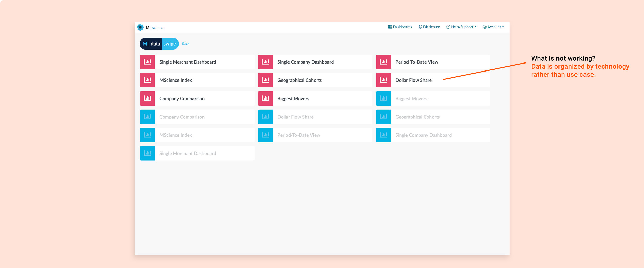Select the faded Single Company Dashboard label
This screenshot has width=644, height=268.
click(x=423, y=135)
